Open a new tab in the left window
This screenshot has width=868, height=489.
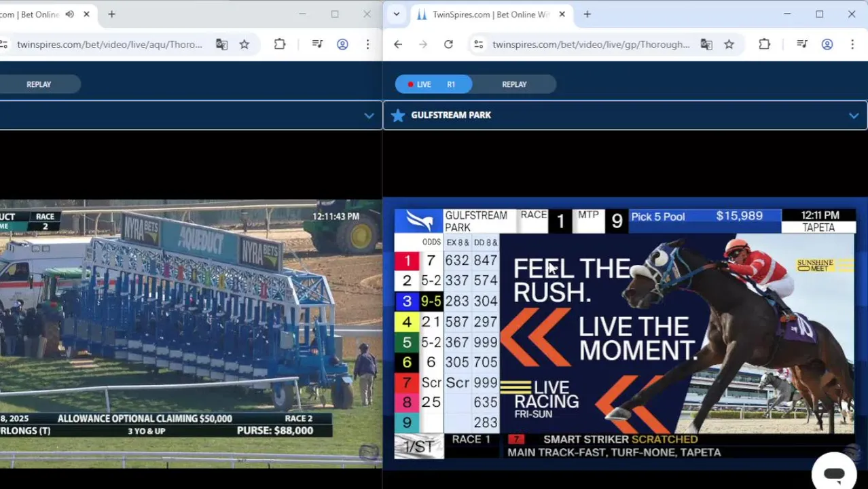click(x=111, y=14)
